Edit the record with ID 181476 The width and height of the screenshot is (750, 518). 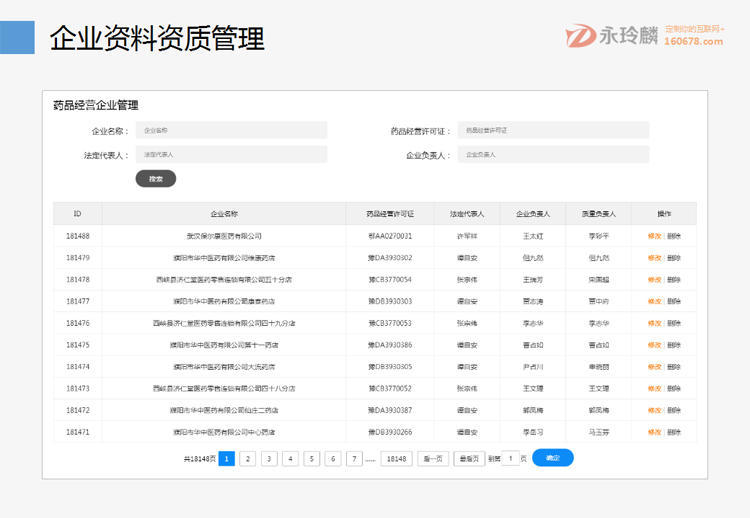(x=654, y=323)
